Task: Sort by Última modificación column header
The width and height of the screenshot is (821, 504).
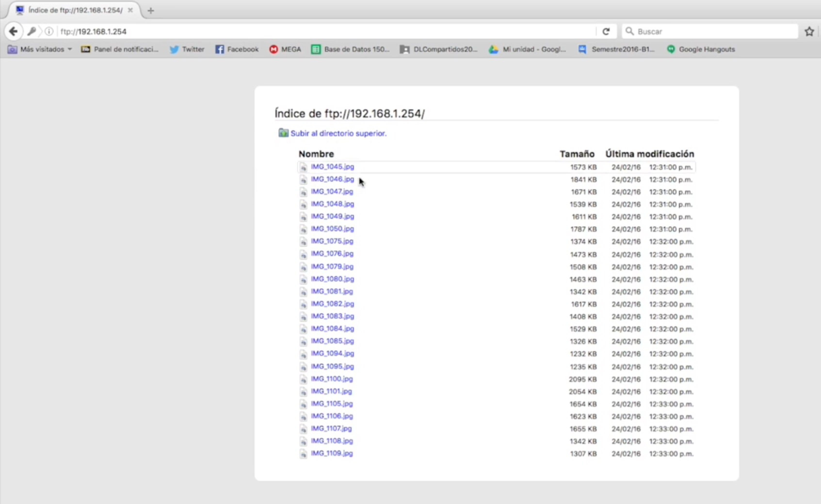Action: pos(650,154)
